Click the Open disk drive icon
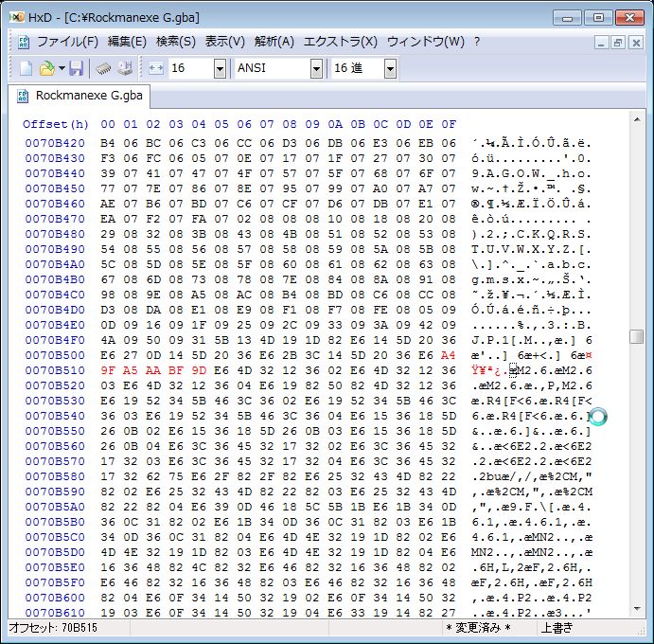654x644 pixels. (124, 68)
